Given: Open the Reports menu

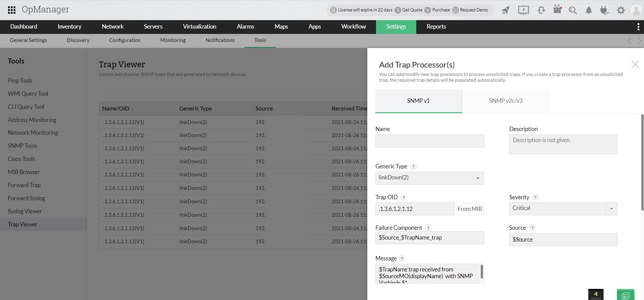Looking at the screenshot, I should pos(436,27).
